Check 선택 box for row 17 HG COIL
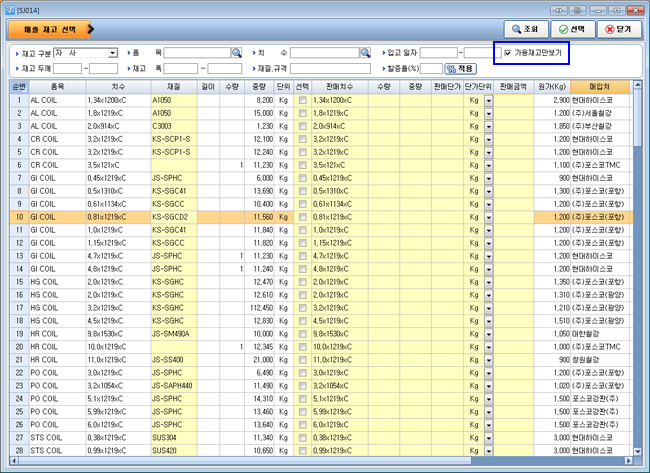 (x=303, y=308)
